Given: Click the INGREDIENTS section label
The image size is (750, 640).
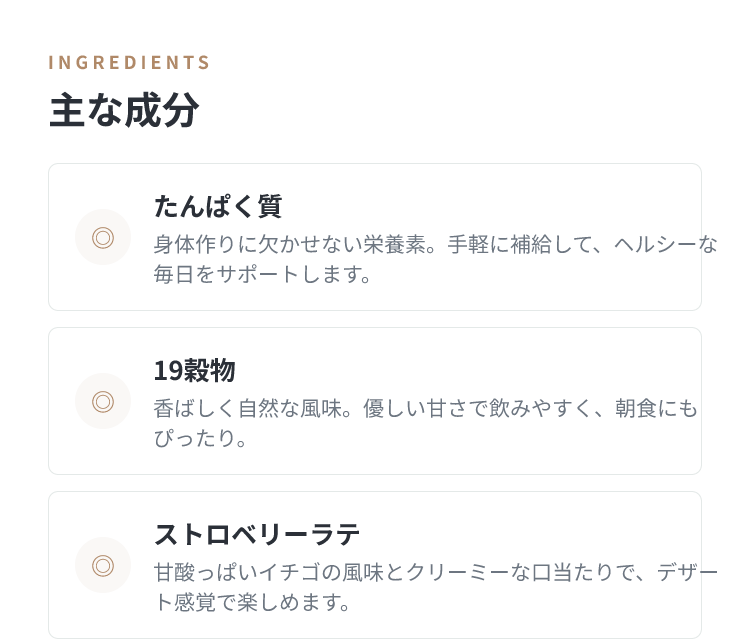Looking at the screenshot, I should click(129, 63).
